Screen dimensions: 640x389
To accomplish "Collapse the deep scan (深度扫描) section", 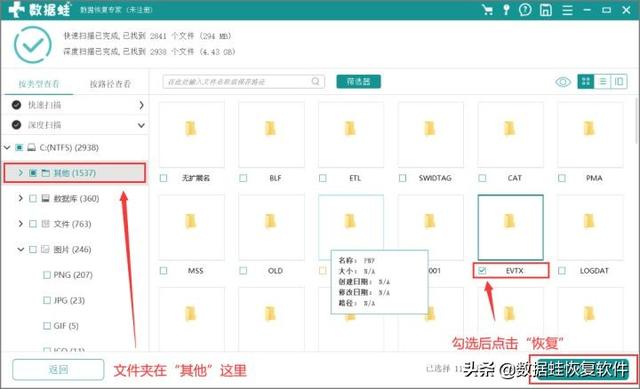I will coord(141,125).
